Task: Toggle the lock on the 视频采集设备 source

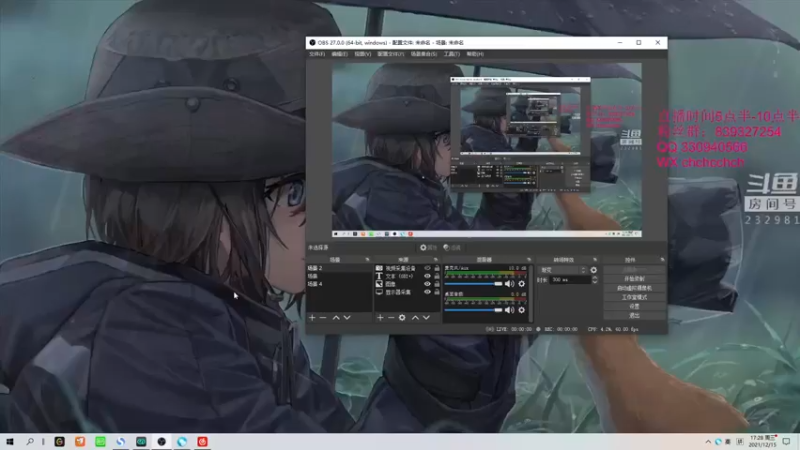Action: [437, 268]
